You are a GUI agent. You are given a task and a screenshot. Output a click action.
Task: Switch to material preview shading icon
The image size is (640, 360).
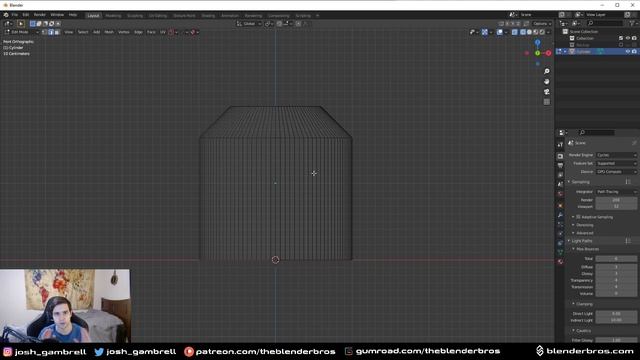coord(536,32)
